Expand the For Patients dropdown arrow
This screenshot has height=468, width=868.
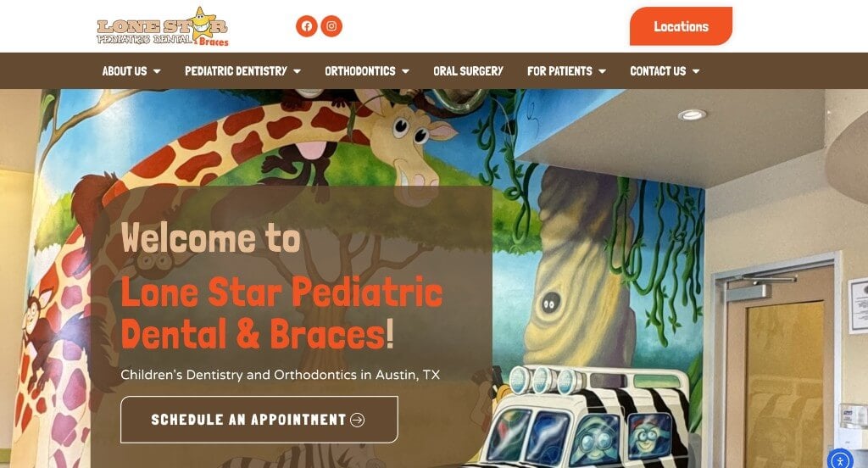(x=603, y=71)
